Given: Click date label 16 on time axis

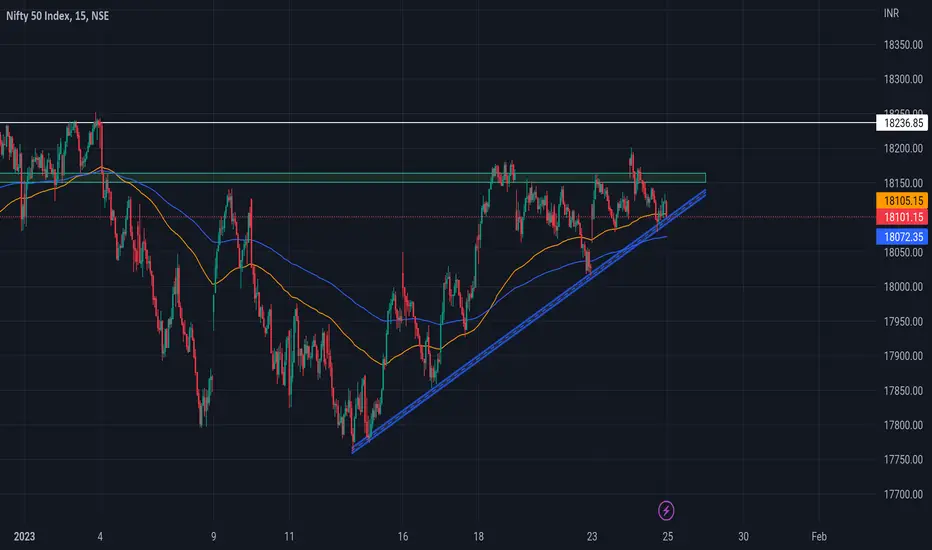Looking at the screenshot, I should (x=402, y=536).
